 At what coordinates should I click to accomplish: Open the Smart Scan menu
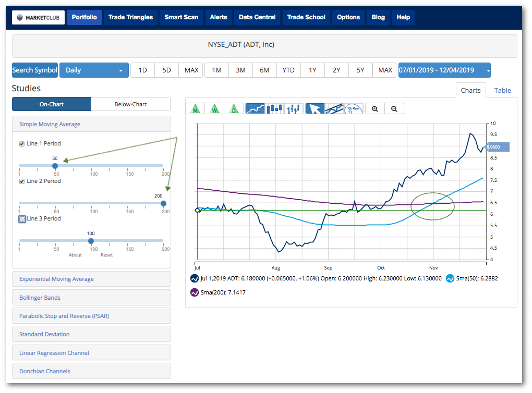(x=181, y=17)
